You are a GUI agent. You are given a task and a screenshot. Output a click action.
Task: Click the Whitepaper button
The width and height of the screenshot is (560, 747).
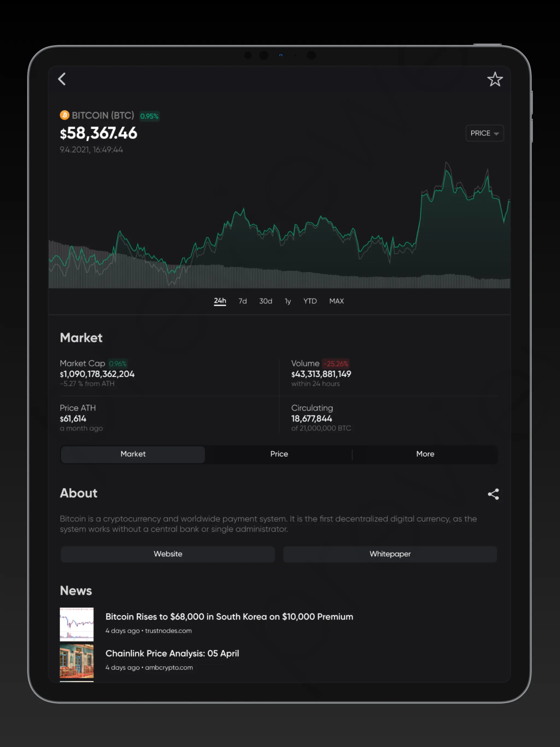pyautogui.click(x=390, y=553)
